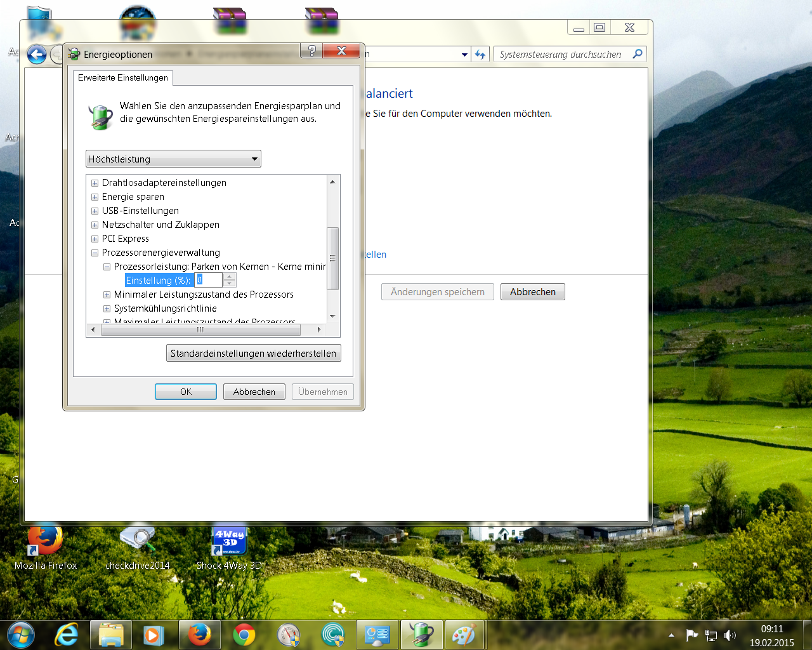Click OK in Energieoptionen dialog
Image resolution: width=812 pixels, height=650 pixels.
pos(186,392)
